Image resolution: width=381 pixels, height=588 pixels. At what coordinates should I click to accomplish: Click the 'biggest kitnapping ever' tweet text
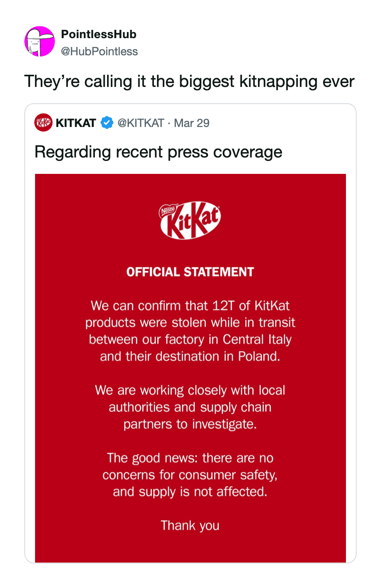(189, 81)
